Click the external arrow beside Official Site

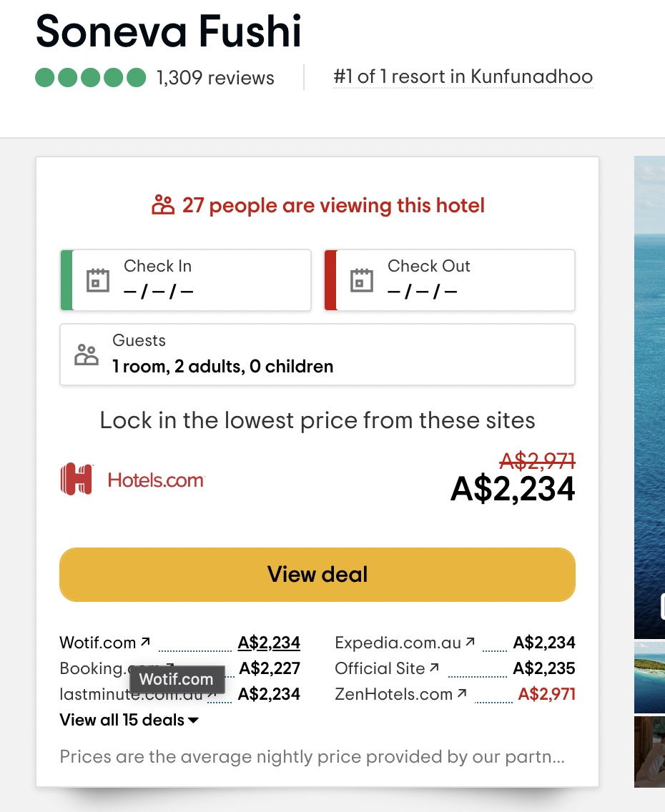coord(434,668)
